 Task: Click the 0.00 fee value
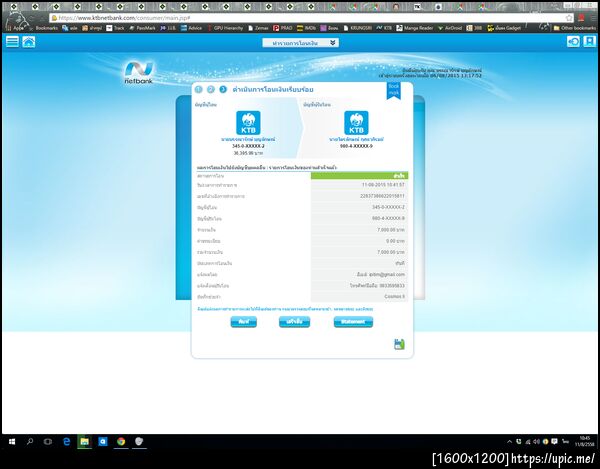tap(395, 241)
